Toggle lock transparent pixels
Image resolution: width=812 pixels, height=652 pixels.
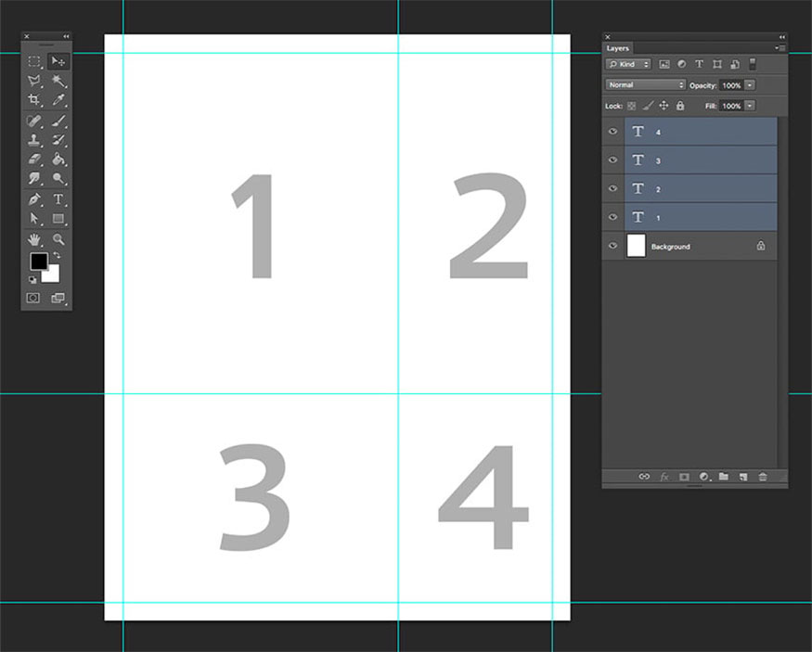(631, 106)
